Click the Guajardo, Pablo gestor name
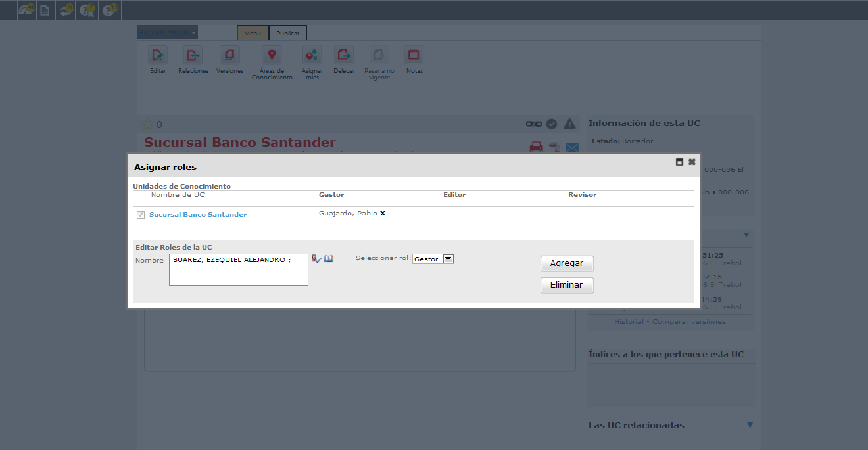Viewport: 868px width, 450px height. (x=348, y=214)
